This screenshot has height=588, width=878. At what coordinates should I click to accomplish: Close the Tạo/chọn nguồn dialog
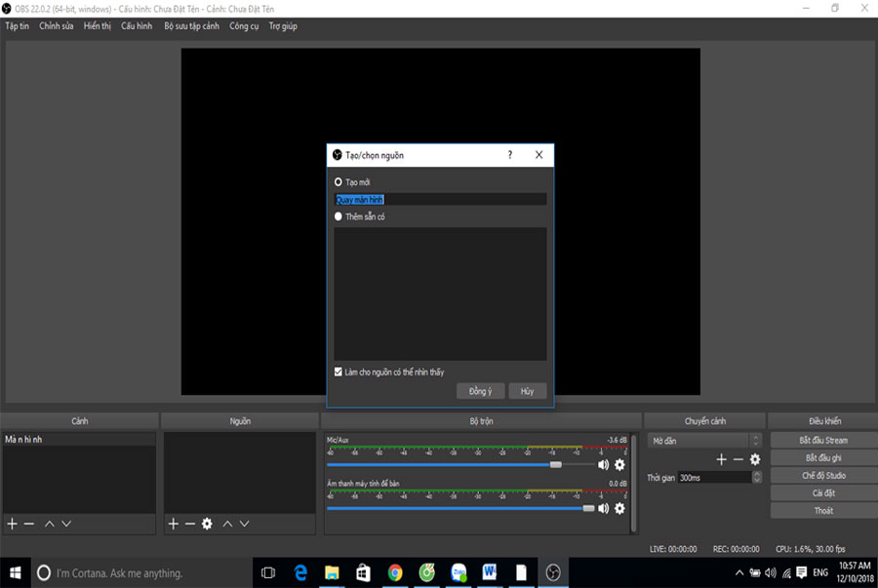tap(539, 155)
